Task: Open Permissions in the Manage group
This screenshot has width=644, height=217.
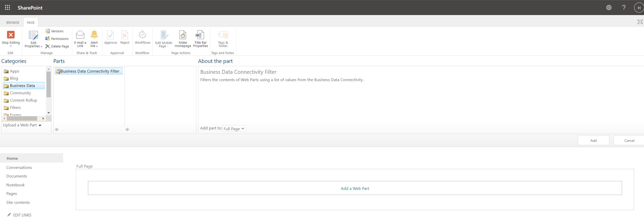Action: pyautogui.click(x=57, y=39)
